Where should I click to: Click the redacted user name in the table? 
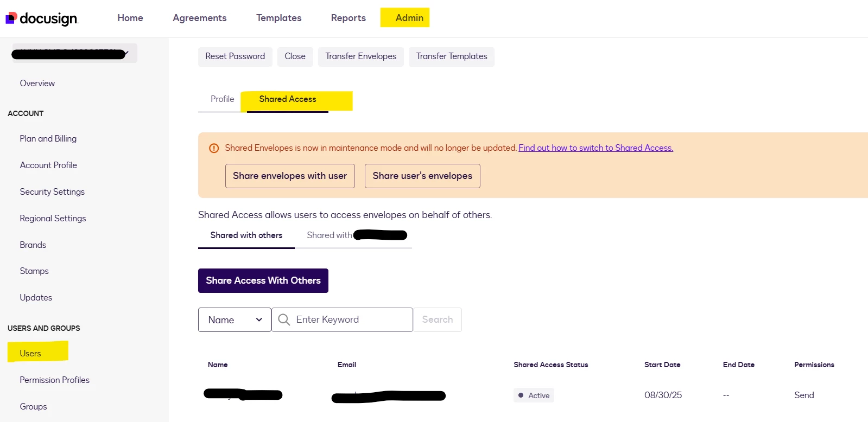[243, 394]
